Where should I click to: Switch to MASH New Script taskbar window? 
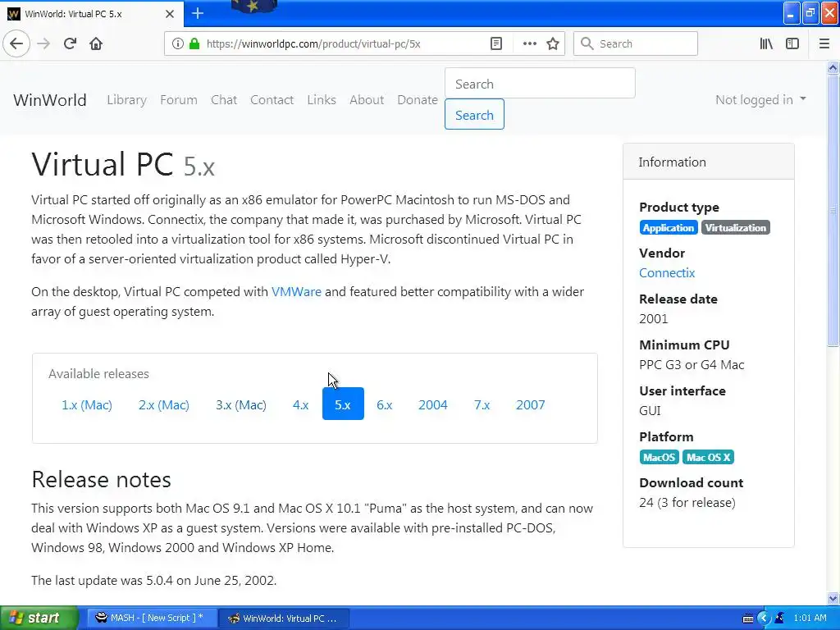(x=153, y=618)
